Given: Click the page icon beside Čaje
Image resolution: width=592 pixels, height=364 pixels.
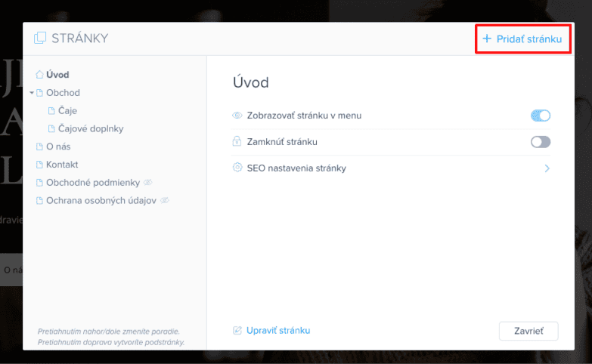Looking at the screenshot, I should click(52, 110).
